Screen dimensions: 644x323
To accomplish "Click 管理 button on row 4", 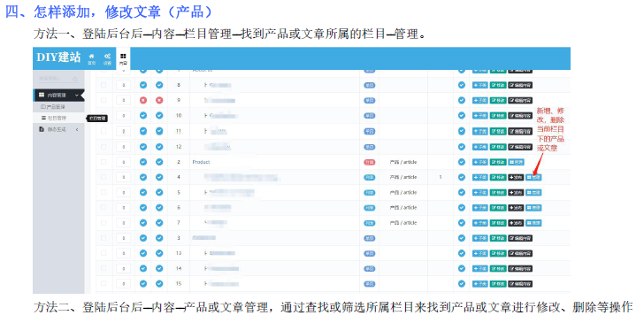I will pyautogui.click(x=534, y=177).
